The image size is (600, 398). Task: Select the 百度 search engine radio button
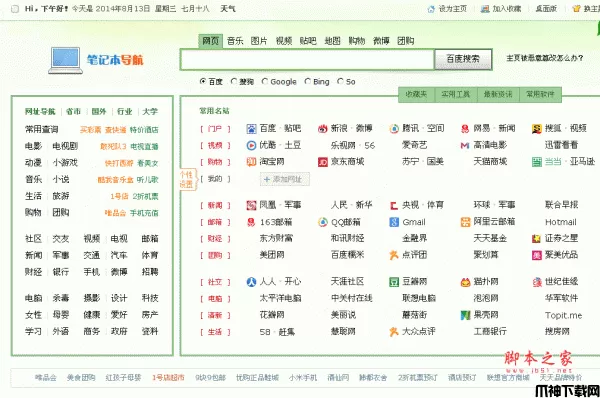pos(203,81)
